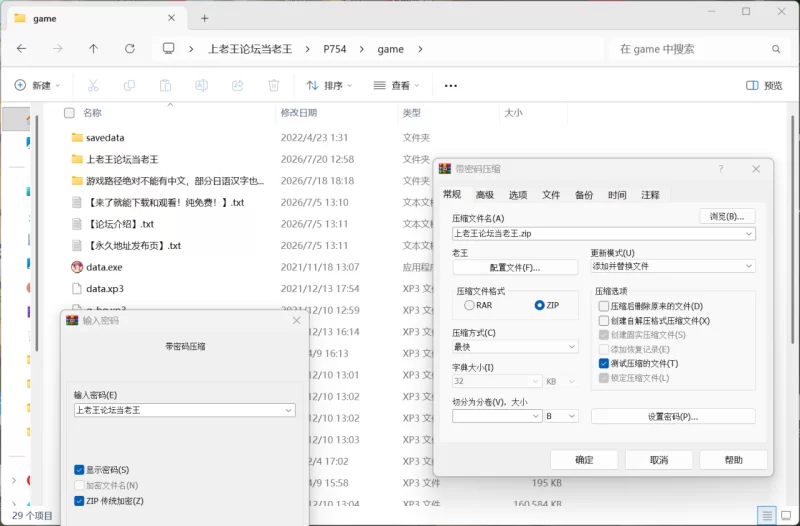Click the Profiles button
The width and height of the screenshot is (800, 526).
515,267
